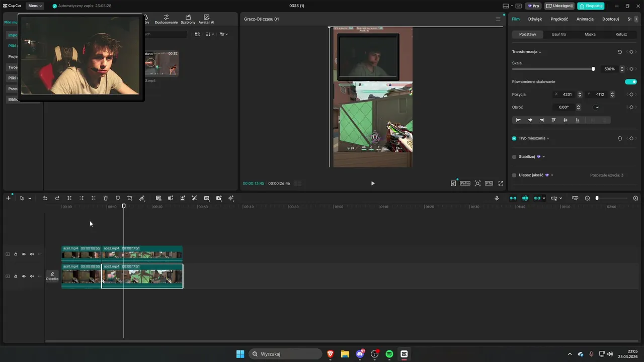Click the Pełna quality indicator in player
Screen dimensions: 644x362
coord(465,184)
